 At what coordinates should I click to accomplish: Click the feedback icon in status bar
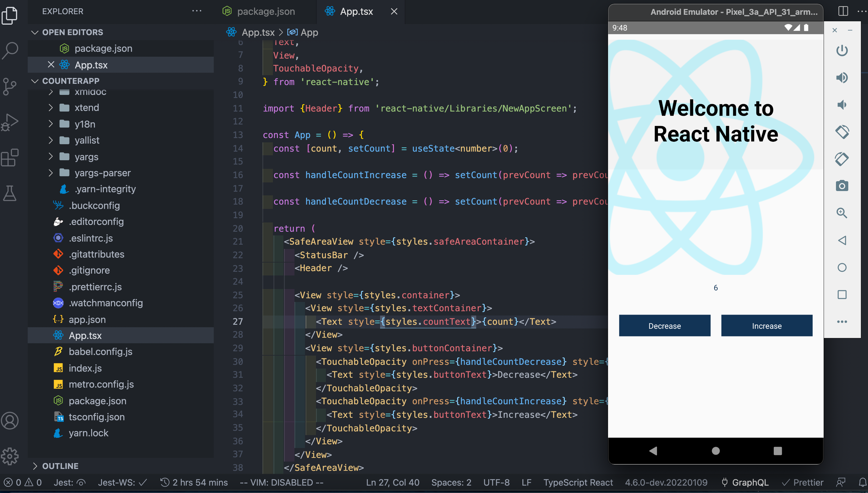click(x=841, y=482)
